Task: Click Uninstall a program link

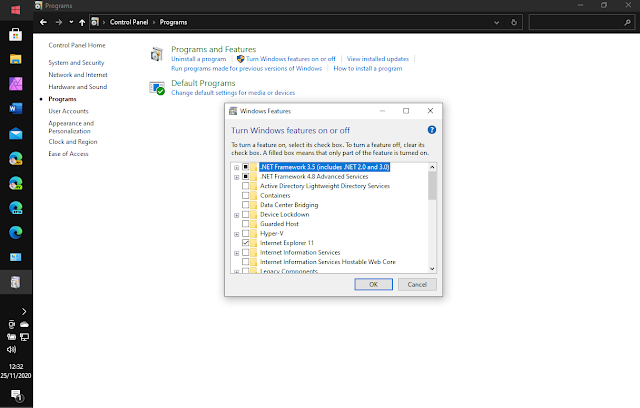Action: [x=198, y=59]
